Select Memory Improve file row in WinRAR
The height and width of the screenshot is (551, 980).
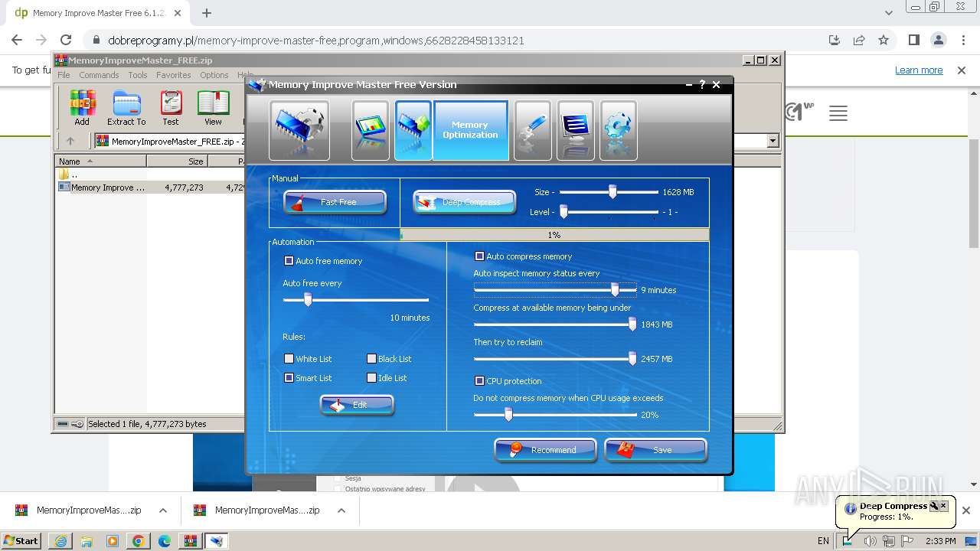pyautogui.click(x=151, y=187)
